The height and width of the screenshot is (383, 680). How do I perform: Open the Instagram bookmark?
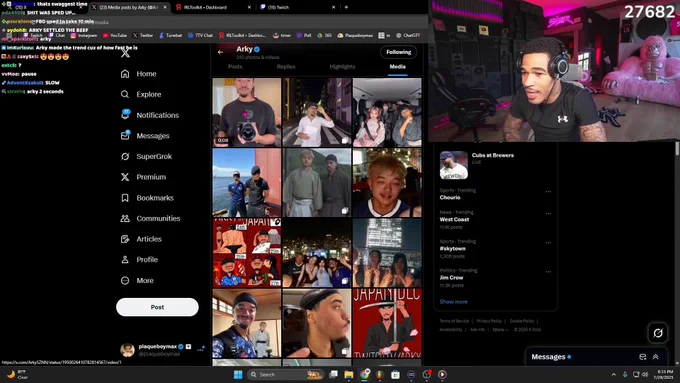(x=84, y=36)
